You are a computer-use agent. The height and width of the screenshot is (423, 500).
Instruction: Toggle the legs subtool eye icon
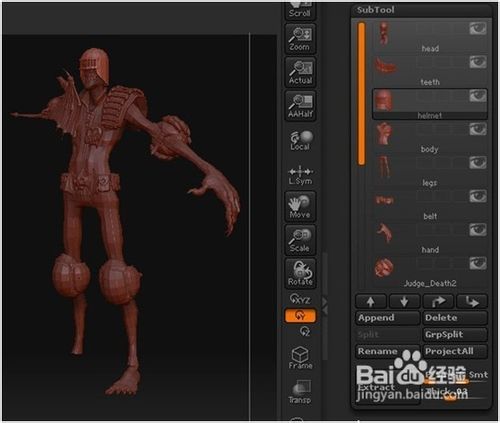[478, 163]
